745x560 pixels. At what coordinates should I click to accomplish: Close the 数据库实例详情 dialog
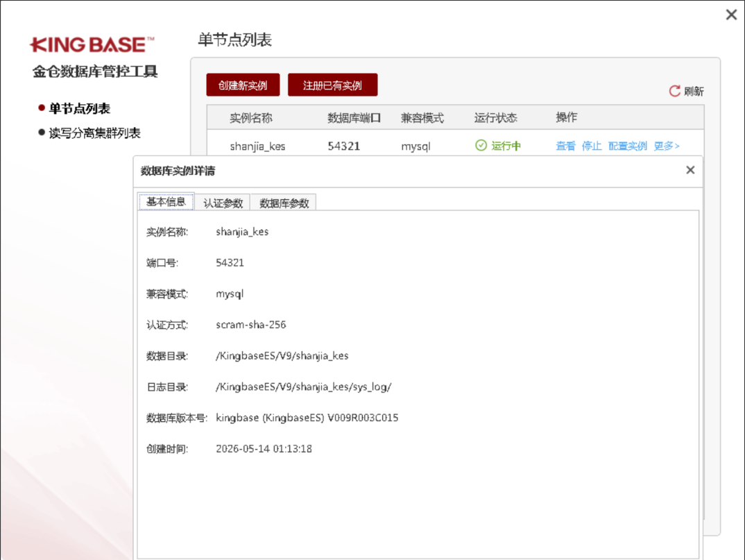[x=690, y=170]
